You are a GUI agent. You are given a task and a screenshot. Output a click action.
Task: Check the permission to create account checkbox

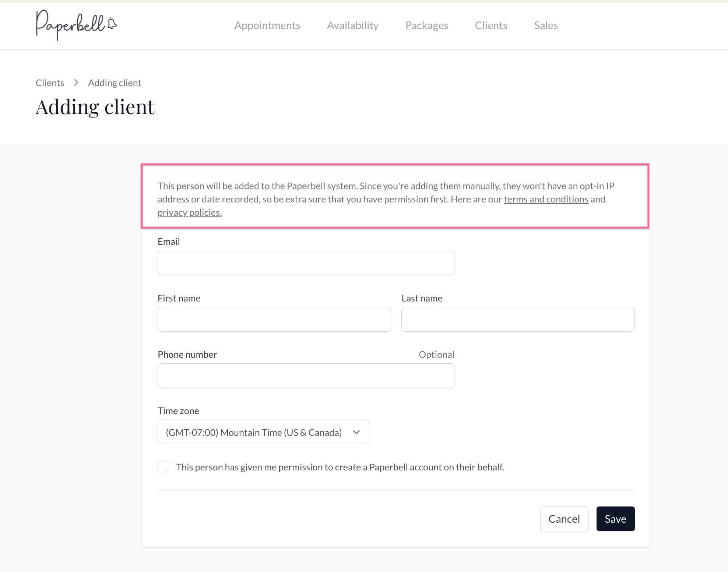pyautogui.click(x=162, y=467)
